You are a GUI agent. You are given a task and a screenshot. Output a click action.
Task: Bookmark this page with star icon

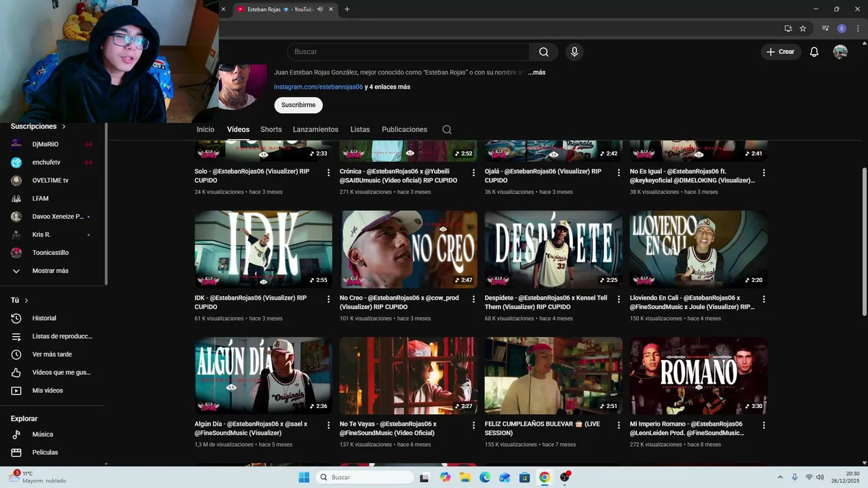click(x=803, y=28)
